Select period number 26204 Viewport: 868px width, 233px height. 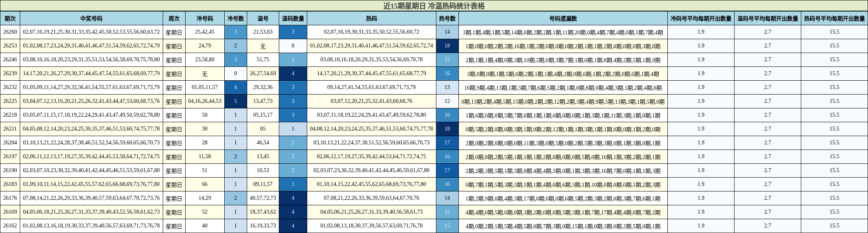tap(10, 143)
